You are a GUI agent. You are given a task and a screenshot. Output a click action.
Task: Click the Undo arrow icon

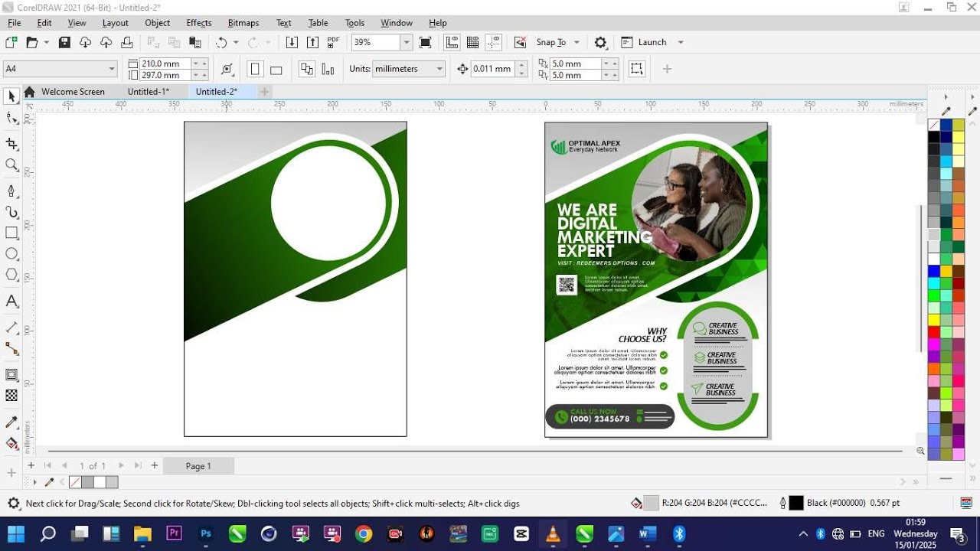(221, 42)
